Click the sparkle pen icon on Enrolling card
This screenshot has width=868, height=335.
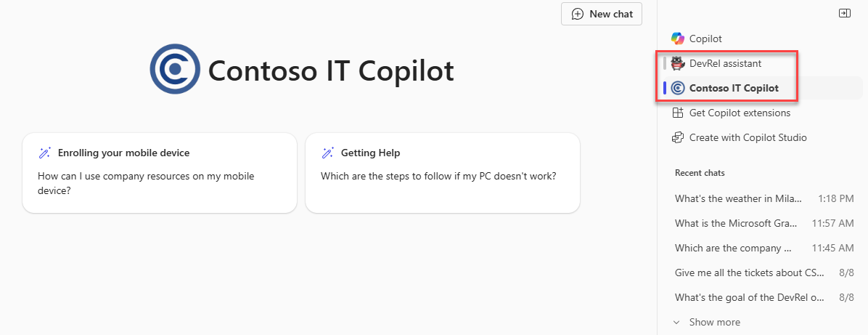coord(45,153)
